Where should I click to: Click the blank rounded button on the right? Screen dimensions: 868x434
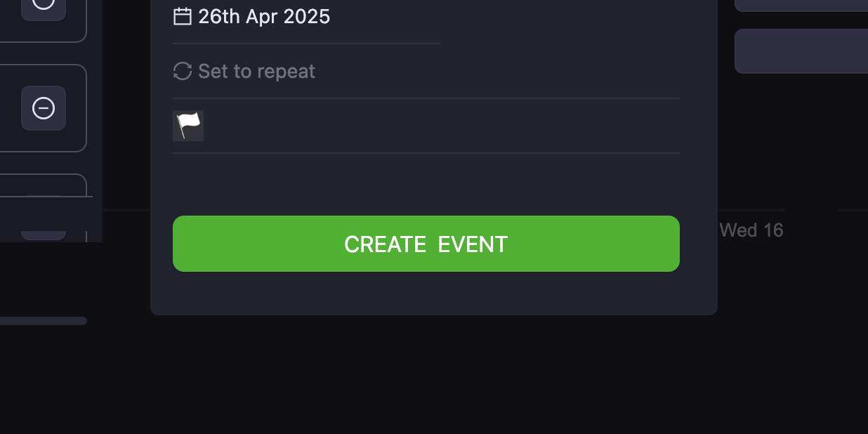click(801, 51)
